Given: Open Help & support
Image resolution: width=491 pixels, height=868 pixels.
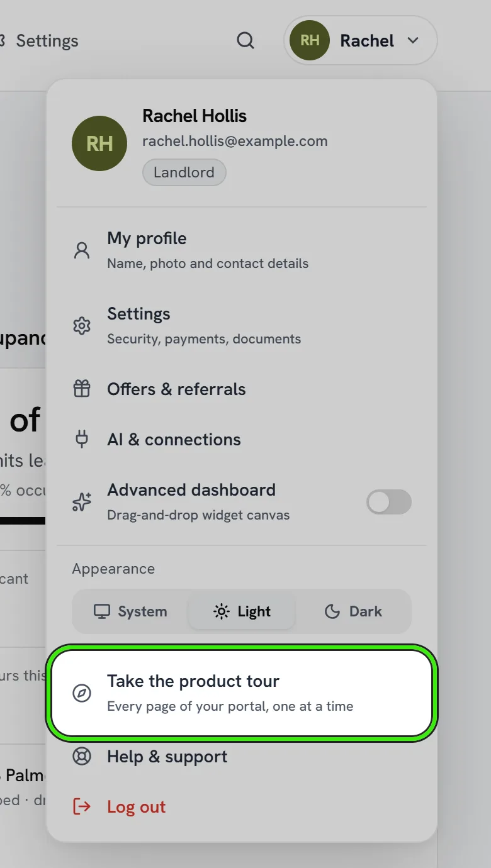Looking at the screenshot, I should click(x=242, y=756).
